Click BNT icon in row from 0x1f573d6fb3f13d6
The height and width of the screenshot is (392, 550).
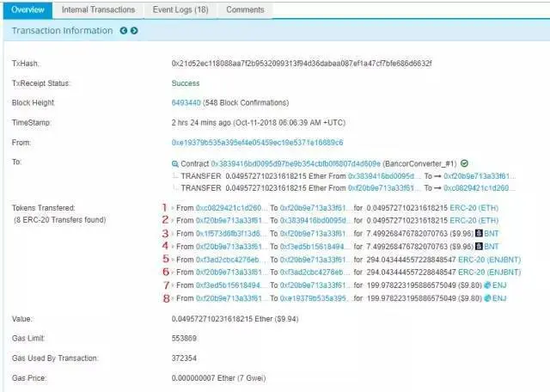coord(479,233)
